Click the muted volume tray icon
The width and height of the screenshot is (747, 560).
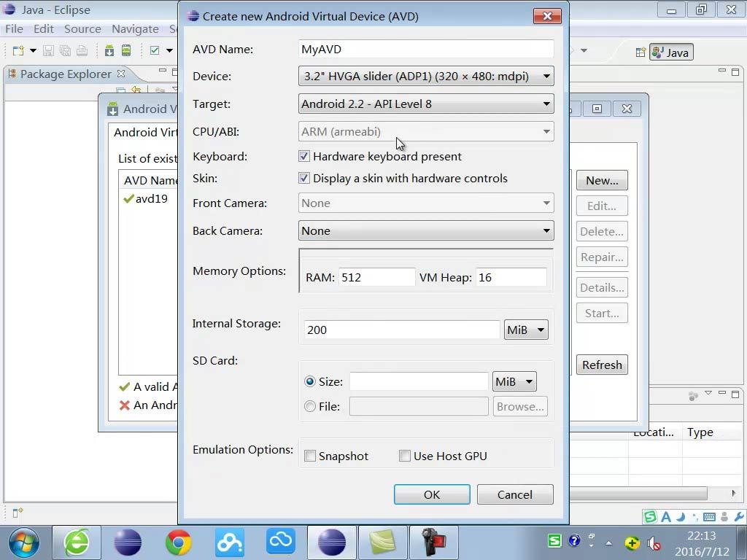point(654,542)
